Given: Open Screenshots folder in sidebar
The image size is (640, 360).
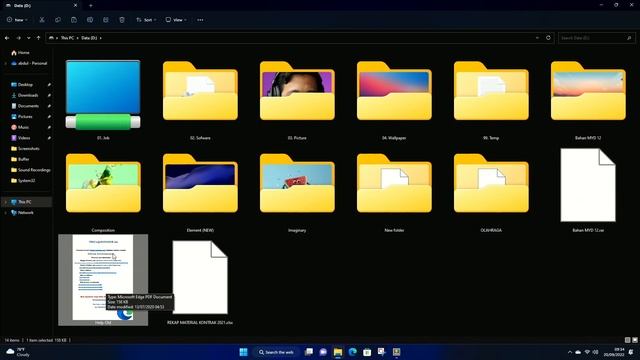Looking at the screenshot, I should 29,149.
